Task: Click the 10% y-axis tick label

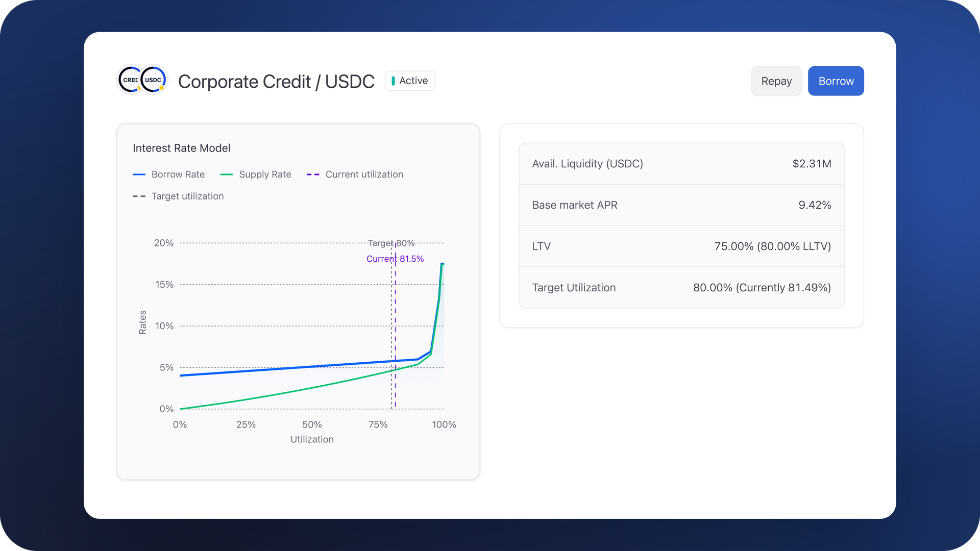Action: (x=164, y=326)
